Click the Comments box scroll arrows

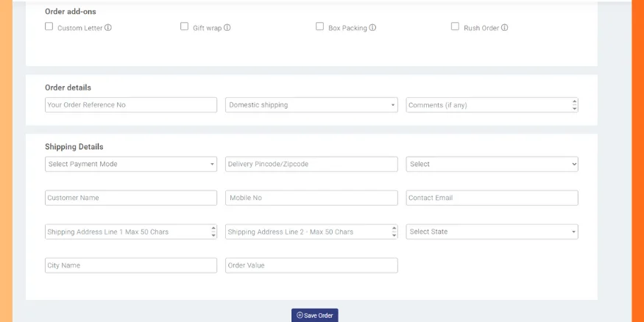coord(574,104)
